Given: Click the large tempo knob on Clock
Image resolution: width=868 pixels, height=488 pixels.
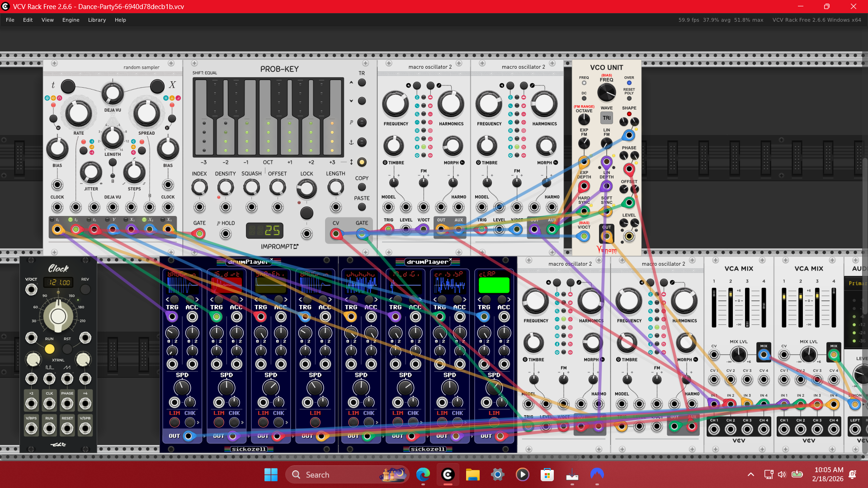Looking at the screenshot, I should coord(58,316).
